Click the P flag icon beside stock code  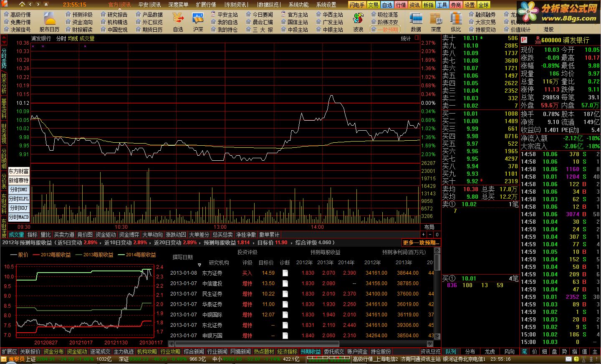point(524,40)
